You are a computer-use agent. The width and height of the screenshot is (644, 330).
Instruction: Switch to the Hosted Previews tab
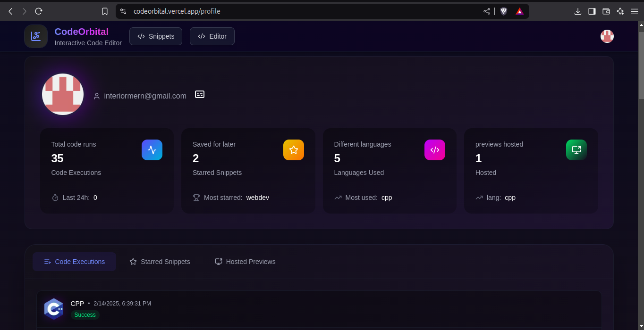click(x=245, y=262)
